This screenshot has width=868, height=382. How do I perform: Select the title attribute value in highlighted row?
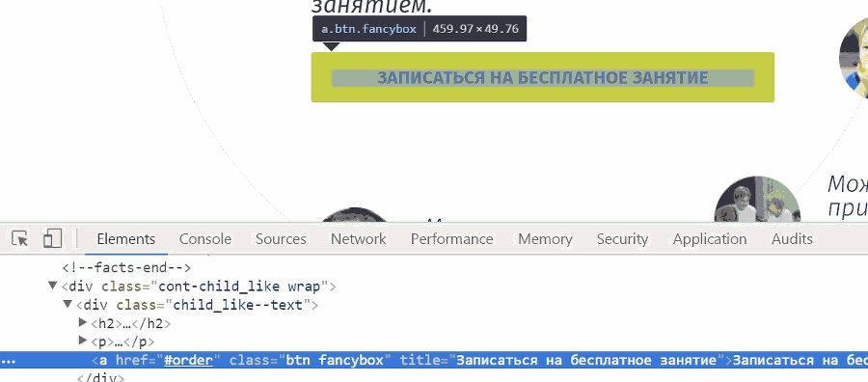coord(586,361)
